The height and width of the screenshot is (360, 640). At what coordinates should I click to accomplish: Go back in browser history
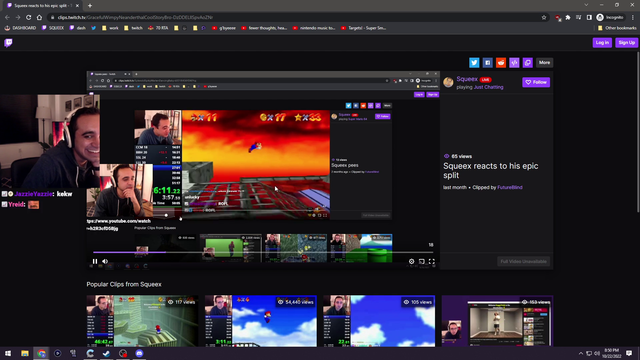coord(7,17)
